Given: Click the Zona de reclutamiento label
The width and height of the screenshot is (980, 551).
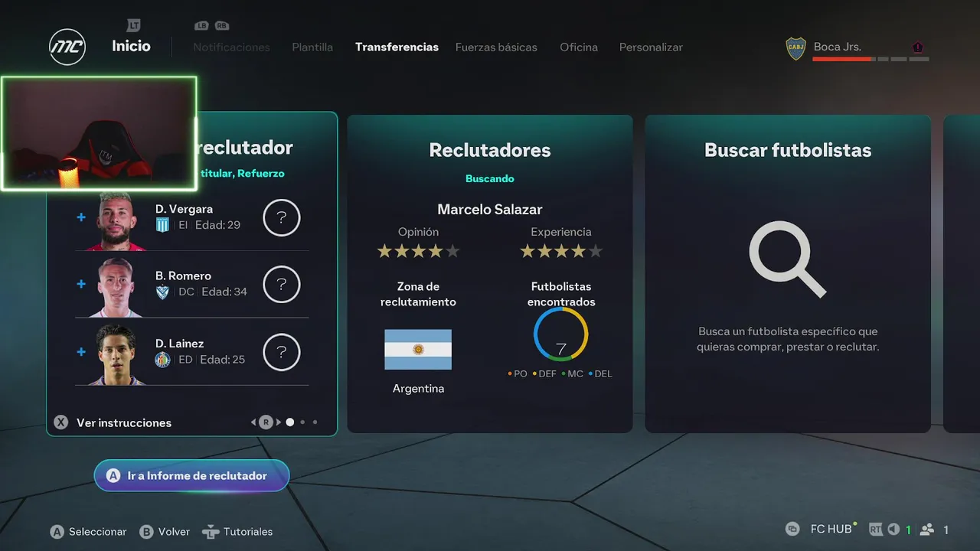Looking at the screenshot, I should 418,294.
